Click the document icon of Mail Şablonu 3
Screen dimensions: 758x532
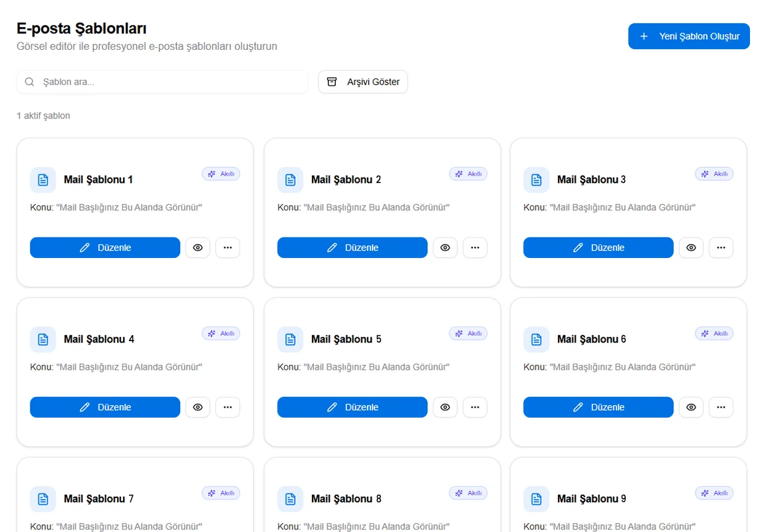click(x=536, y=180)
